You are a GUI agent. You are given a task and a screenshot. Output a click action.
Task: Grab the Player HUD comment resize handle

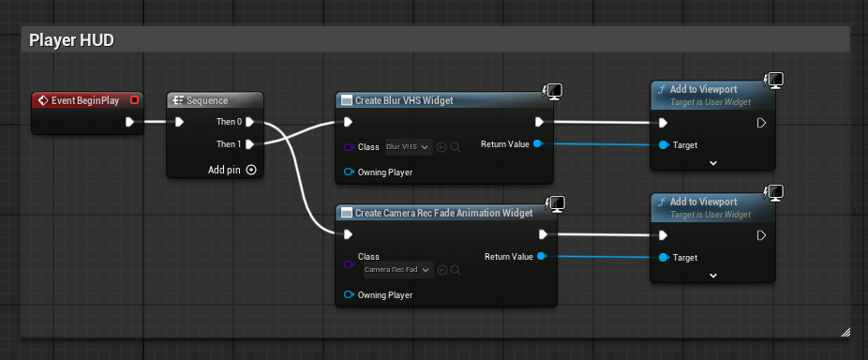(846, 332)
